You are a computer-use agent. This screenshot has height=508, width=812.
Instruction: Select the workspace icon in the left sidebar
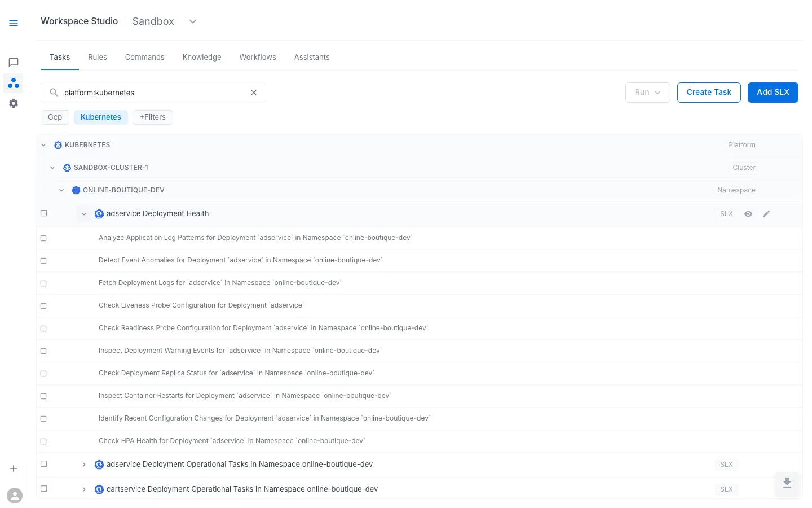click(x=14, y=82)
